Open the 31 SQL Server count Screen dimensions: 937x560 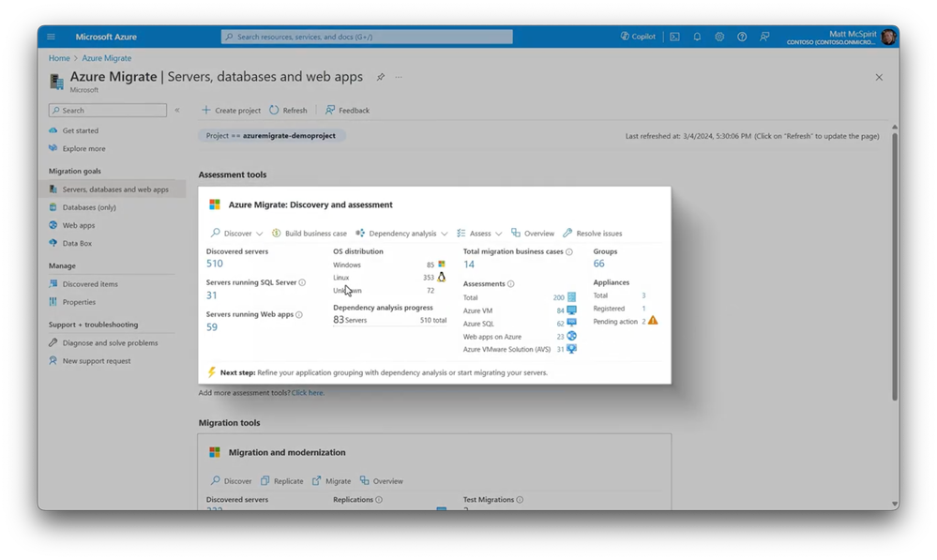click(212, 295)
